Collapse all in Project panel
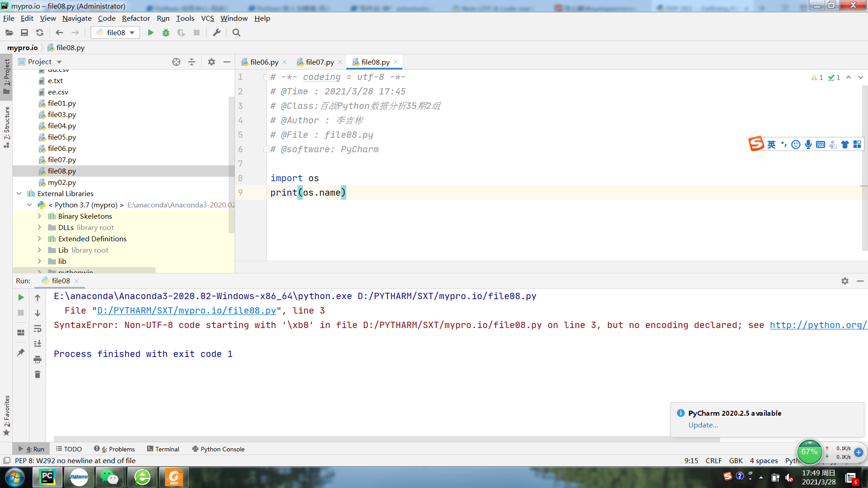Screen dimensions: 868x488 point(192,62)
